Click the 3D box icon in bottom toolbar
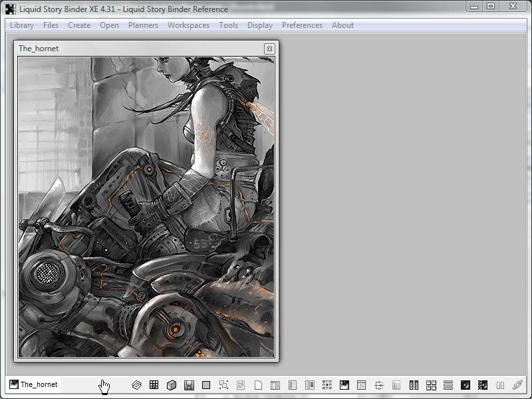 click(x=171, y=384)
